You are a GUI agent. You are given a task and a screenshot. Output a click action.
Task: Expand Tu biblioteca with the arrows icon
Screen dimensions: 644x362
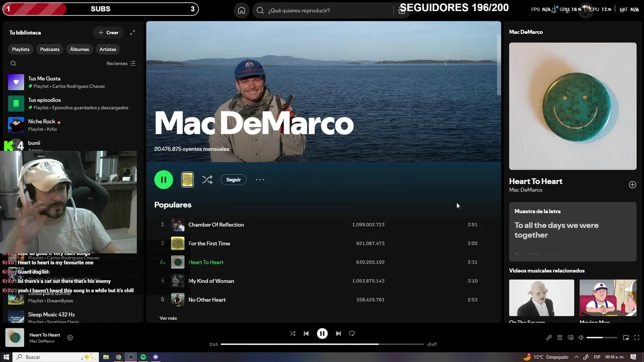pos(132,33)
